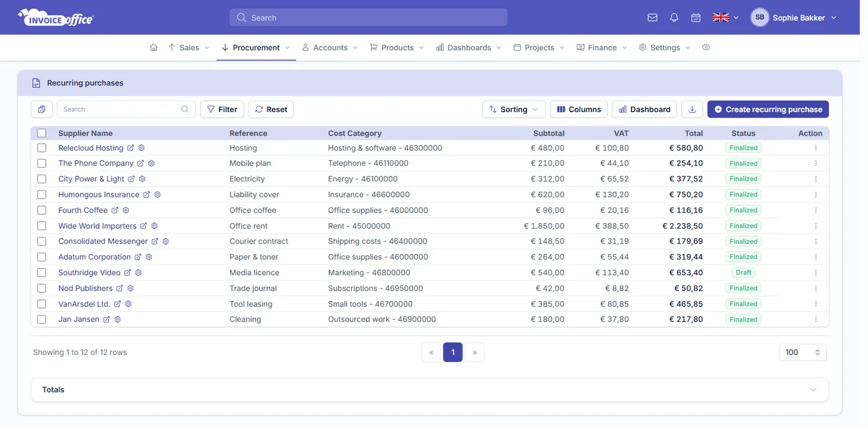The height and width of the screenshot is (428, 868).
Task: Open Adatum Corporation supplier link
Action: pos(94,257)
